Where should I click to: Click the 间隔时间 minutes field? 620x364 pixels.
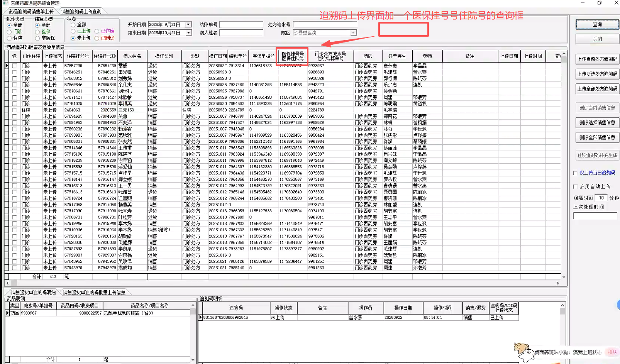click(x=601, y=198)
